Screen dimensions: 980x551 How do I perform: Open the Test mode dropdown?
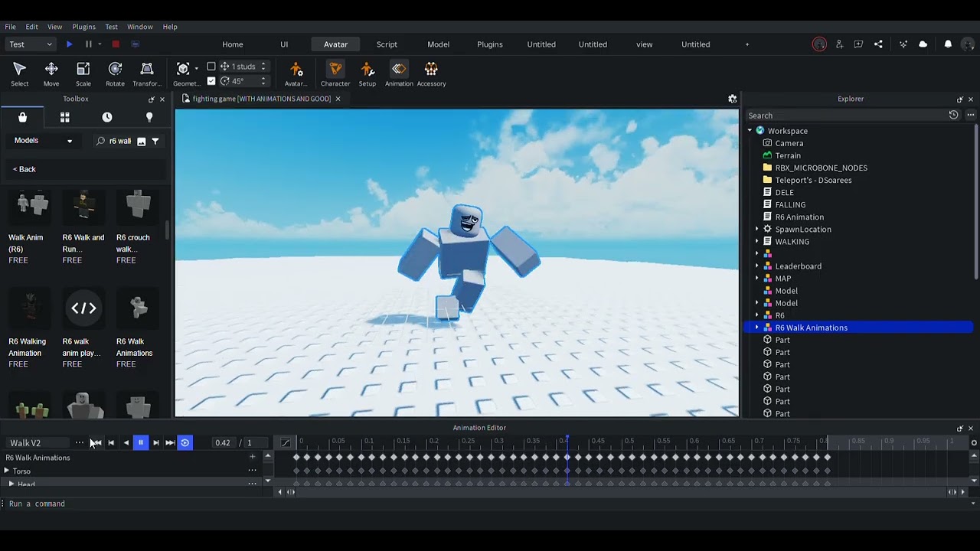[x=31, y=44]
